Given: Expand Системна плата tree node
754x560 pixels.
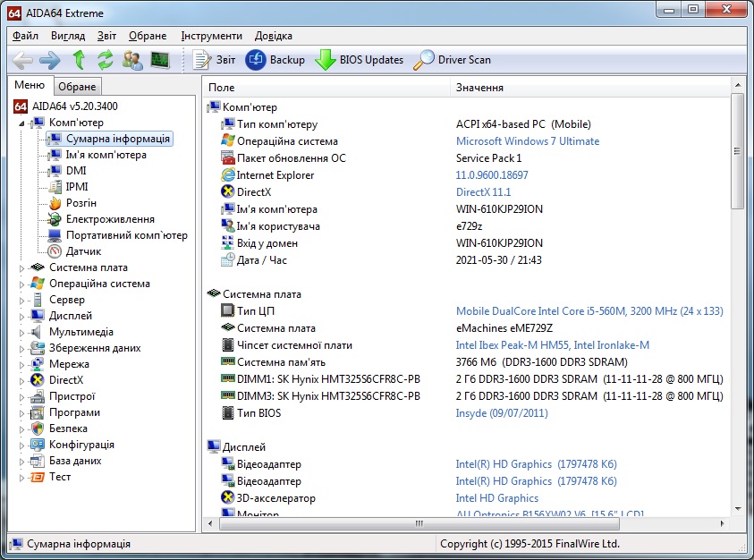Looking at the screenshot, I should (x=21, y=268).
